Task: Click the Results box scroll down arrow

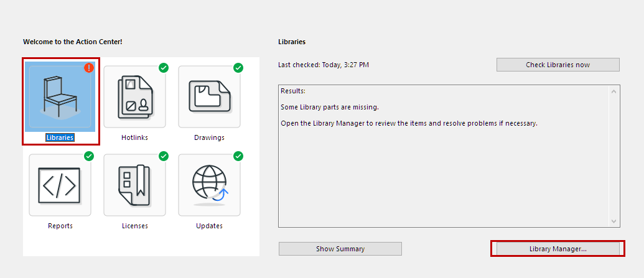Action: click(615, 221)
